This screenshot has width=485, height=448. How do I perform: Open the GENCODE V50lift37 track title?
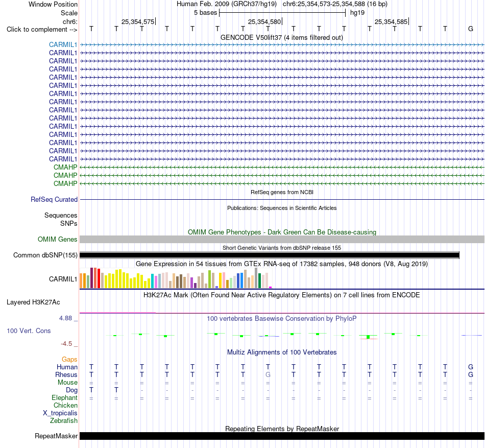[281, 37]
